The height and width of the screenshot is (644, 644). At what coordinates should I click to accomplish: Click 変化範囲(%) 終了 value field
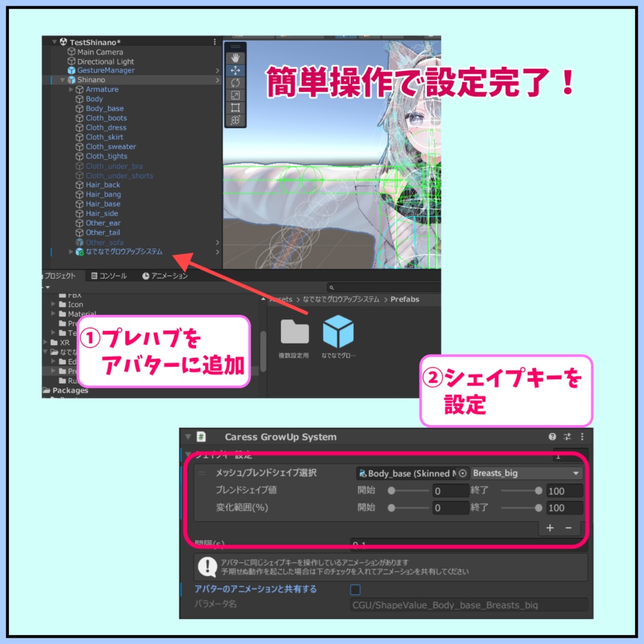pyautogui.click(x=564, y=508)
